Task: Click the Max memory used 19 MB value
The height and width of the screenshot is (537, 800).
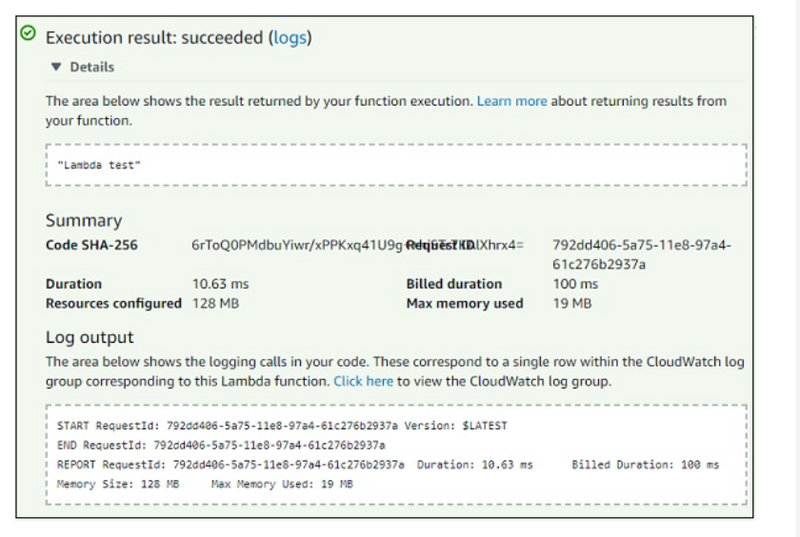Action: pyautogui.click(x=572, y=303)
